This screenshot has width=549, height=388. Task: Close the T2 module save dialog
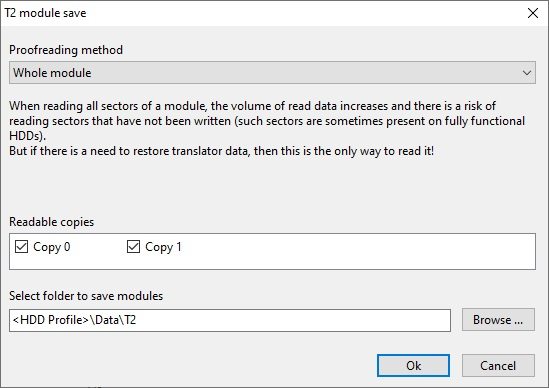[533, 13]
